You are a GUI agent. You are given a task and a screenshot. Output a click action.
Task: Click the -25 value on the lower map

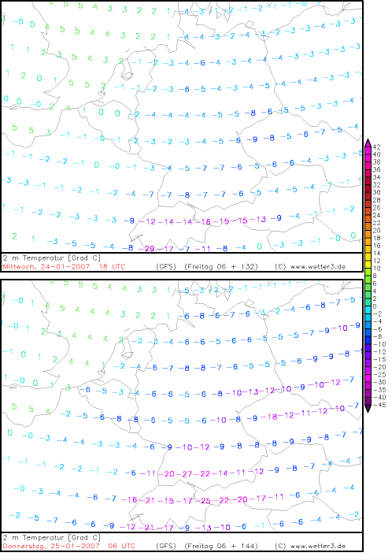204,501
